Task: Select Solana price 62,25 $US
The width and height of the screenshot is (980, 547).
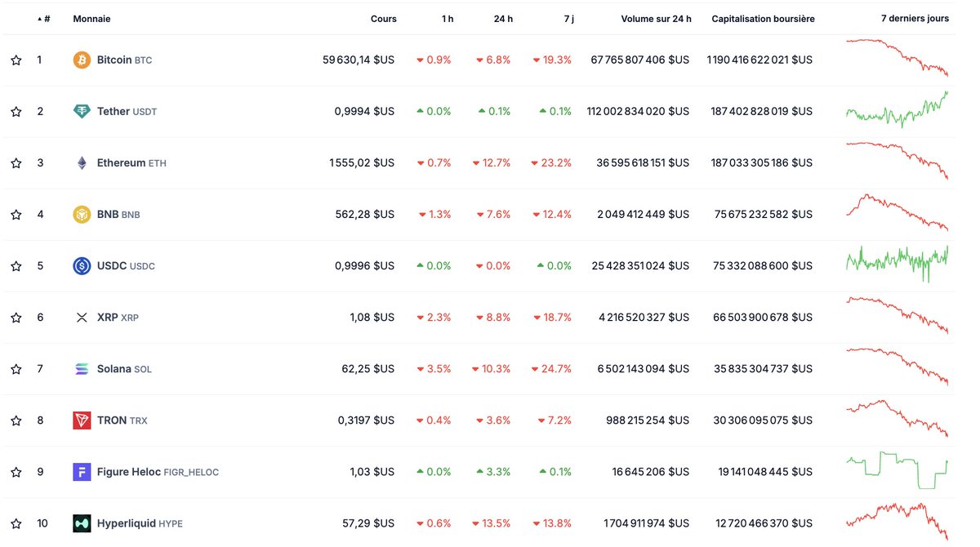Action: pyautogui.click(x=368, y=369)
